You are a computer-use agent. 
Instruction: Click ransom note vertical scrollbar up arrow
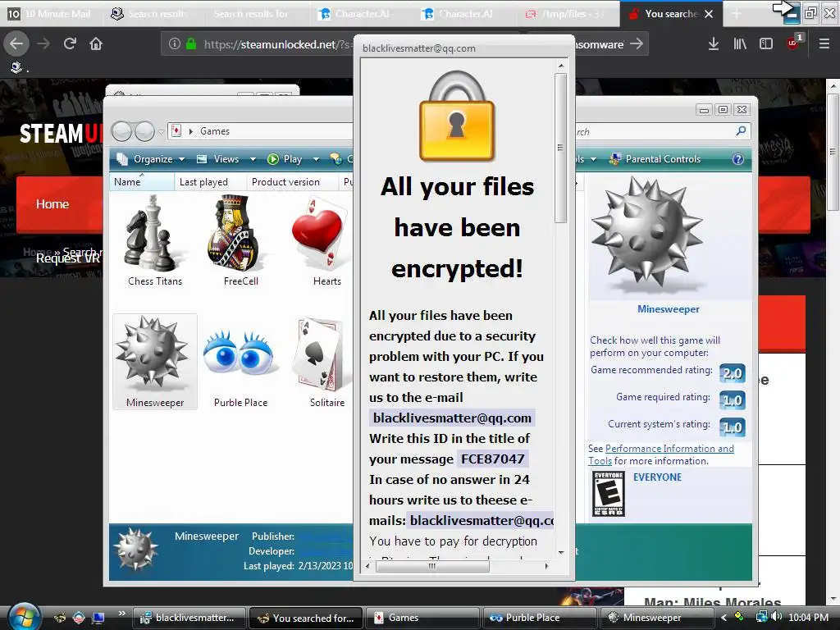(x=561, y=66)
